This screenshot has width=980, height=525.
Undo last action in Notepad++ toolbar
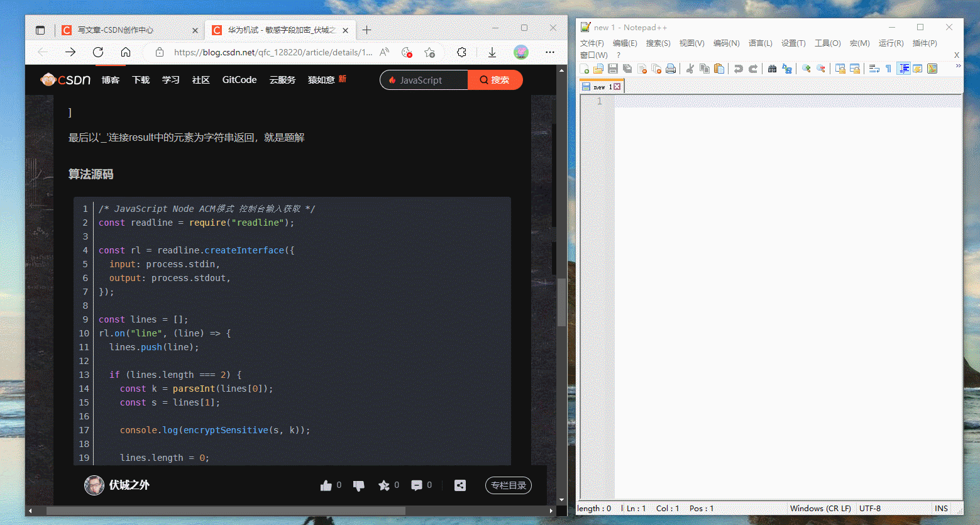pyautogui.click(x=739, y=69)
